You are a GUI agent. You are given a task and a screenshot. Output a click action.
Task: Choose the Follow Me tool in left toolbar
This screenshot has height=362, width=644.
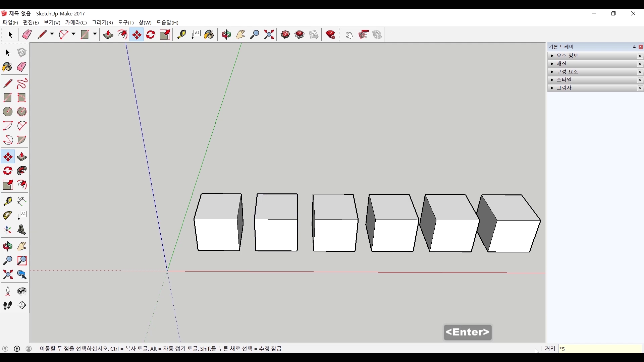(x=22, y=171)
